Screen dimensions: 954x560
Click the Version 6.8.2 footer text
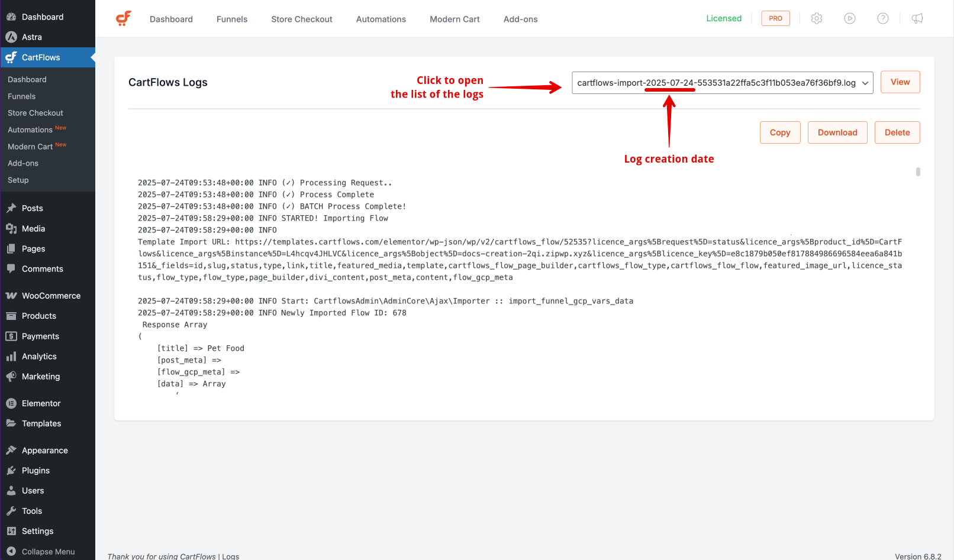pos(918,556)
